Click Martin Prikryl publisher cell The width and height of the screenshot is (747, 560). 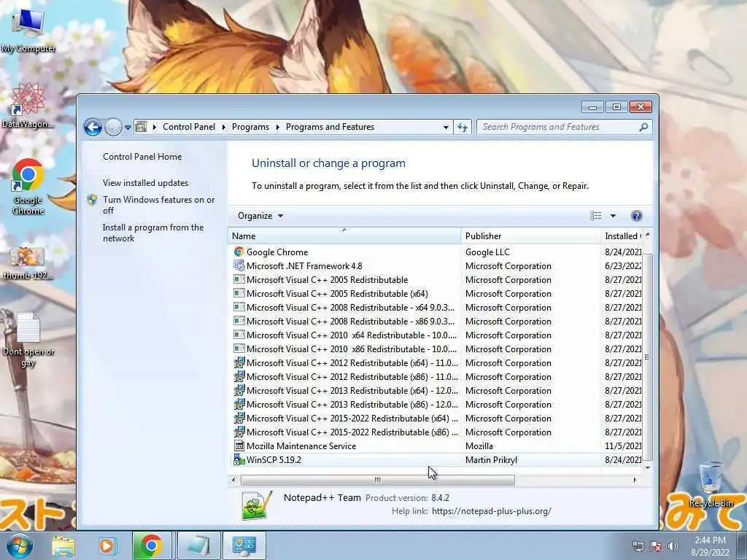tap(491, 460)
